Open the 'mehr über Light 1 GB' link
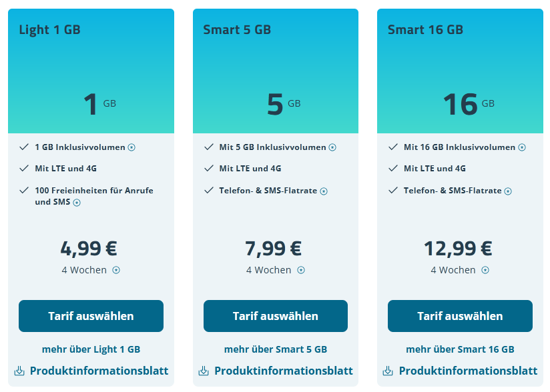550x392 pixels. click(x=91, y=349)
